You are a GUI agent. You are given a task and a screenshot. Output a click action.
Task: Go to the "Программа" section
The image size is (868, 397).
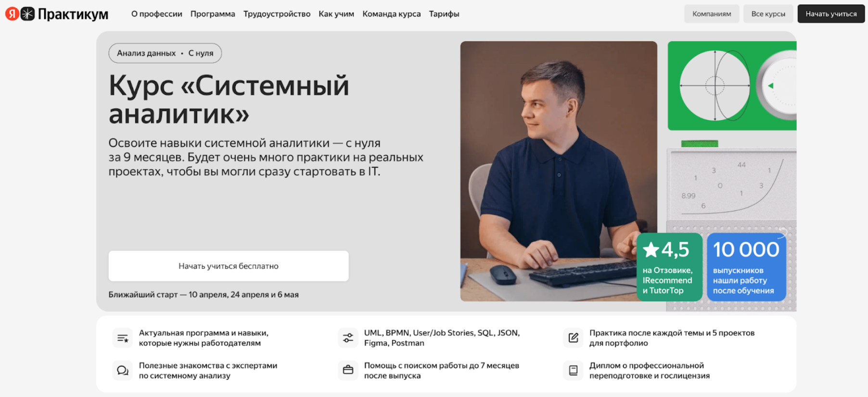pyautogui.click(x=213, y=14)
